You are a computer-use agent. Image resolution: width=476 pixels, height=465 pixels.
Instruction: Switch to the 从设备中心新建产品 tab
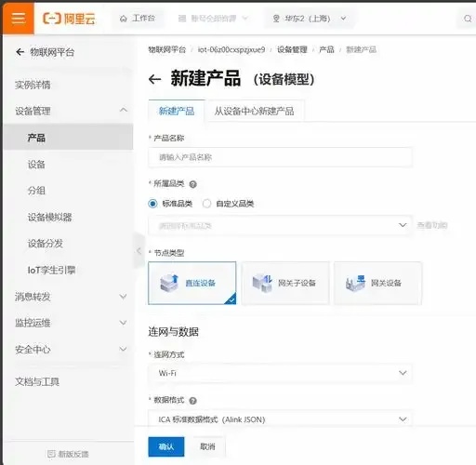pos(254,111)
